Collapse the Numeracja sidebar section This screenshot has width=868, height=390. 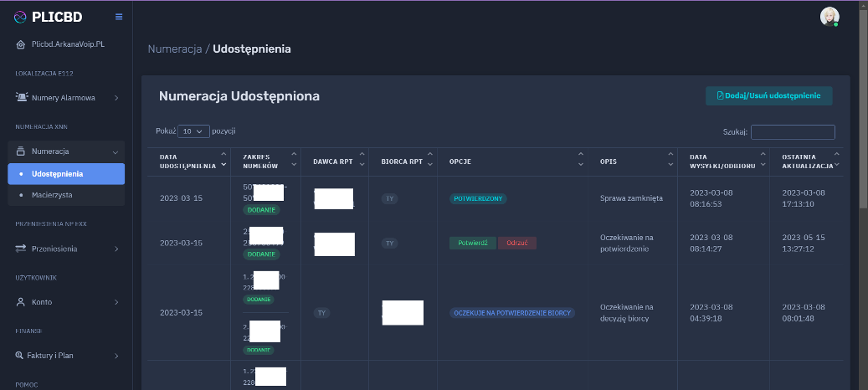pos(116,151)
